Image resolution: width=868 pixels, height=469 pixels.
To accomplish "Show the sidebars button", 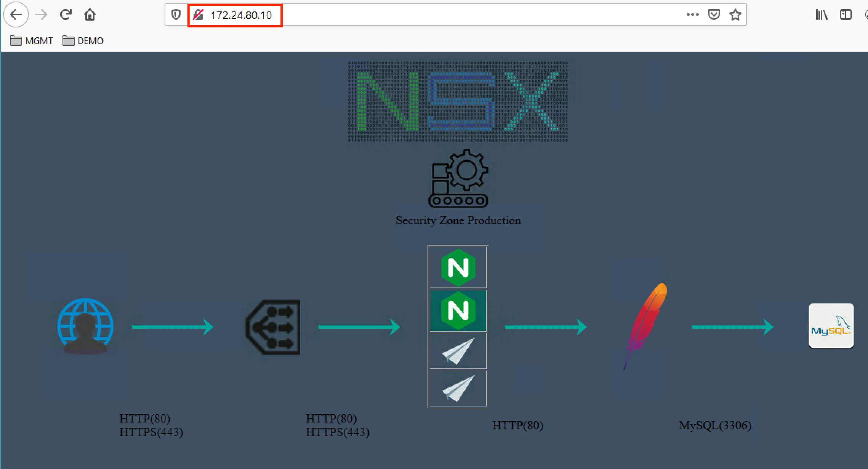I will [x=846, y=15].
